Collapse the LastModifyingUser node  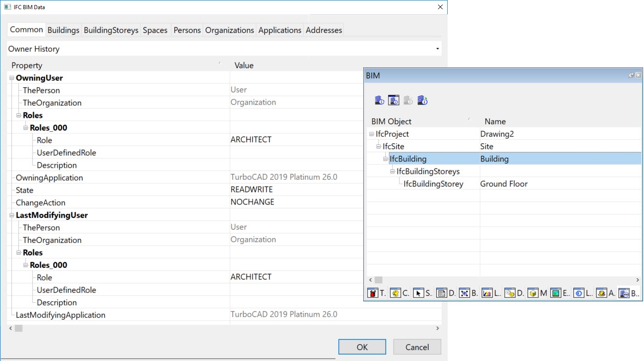(11, 215)
